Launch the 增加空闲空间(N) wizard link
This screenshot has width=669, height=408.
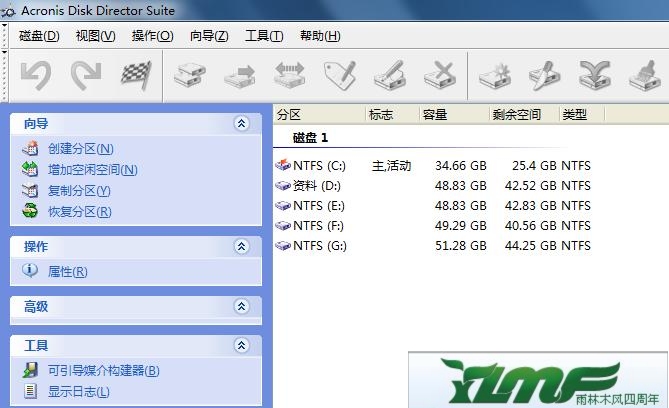pos(93,169)
